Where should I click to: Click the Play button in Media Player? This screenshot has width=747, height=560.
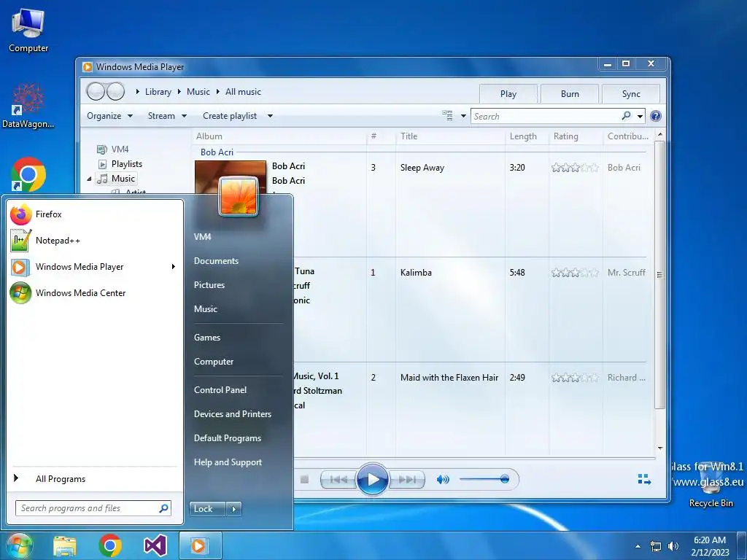373,479
